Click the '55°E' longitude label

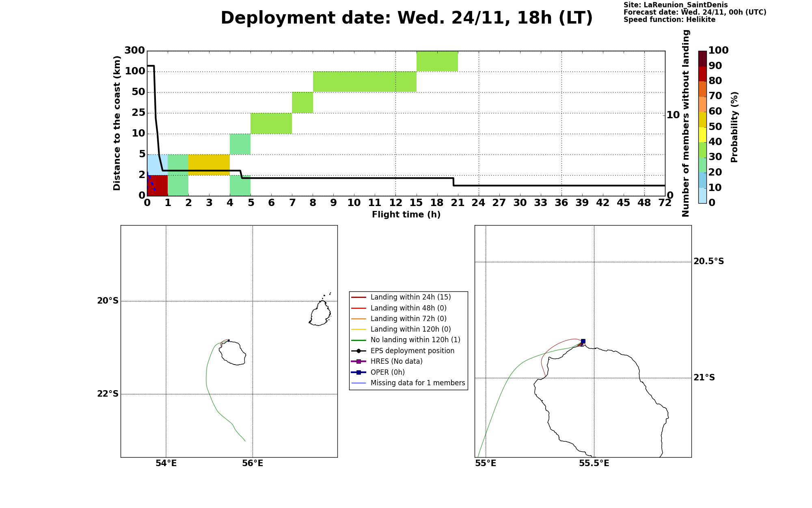tap(486, 463)
